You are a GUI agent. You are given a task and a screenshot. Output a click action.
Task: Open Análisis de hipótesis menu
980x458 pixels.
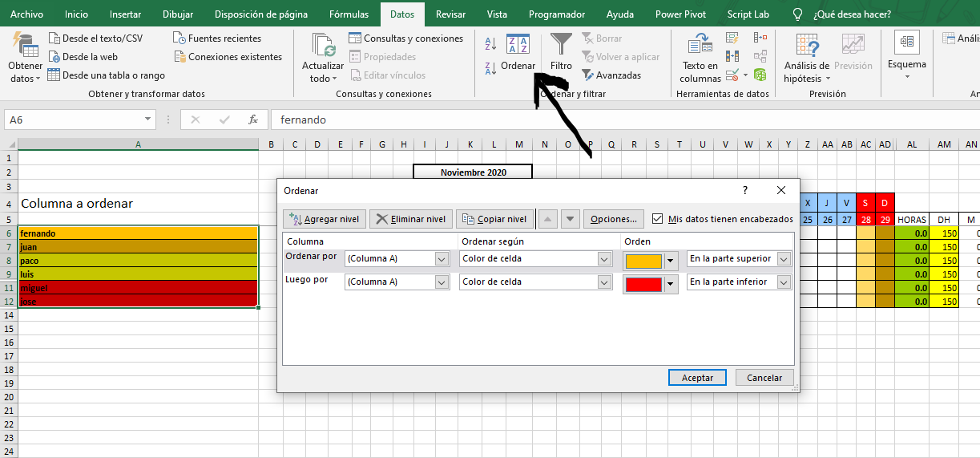pyautogui.click(x=807, y=58)
